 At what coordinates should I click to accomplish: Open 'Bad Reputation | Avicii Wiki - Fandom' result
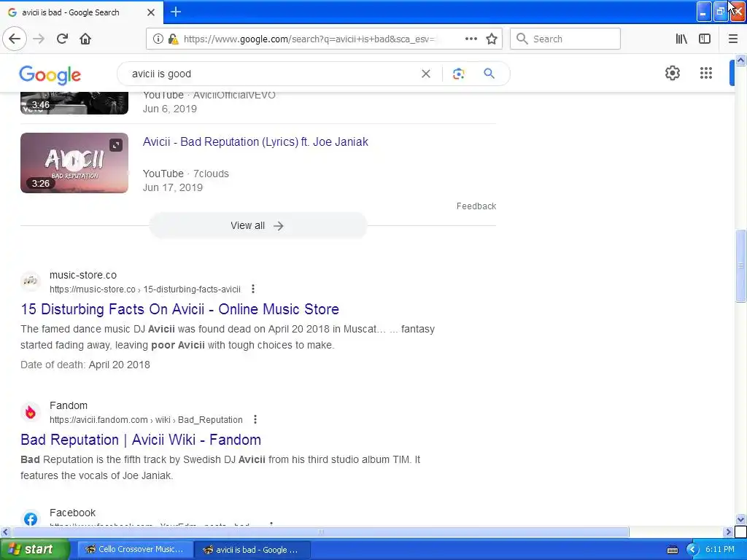141,440
